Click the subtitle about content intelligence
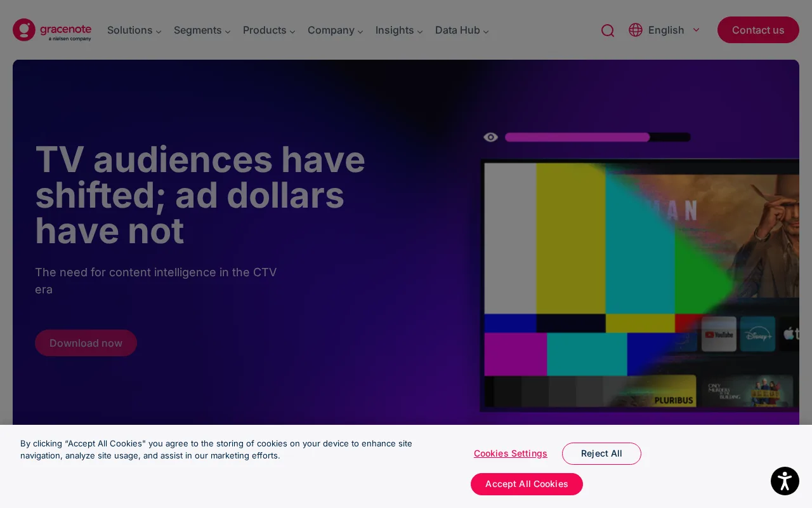The width and height of the screenshot is (812, 508). click(156, 281)
